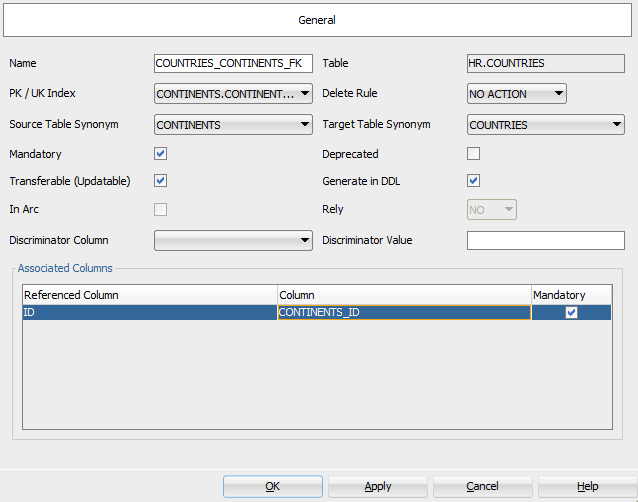The image size is (638, 502).
Task: Uncheck Transferable (Updatable) checkbox
Action: pos(160,181)
